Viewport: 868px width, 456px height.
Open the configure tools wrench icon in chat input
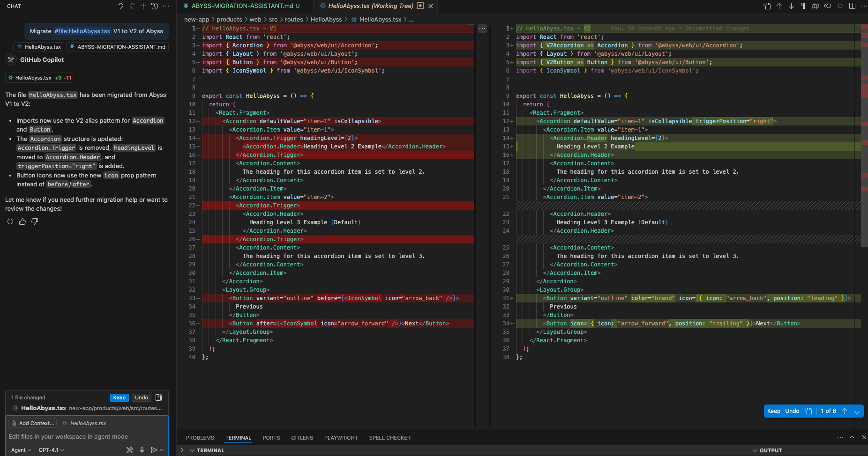pyautogui.click(x=130, y=450)
